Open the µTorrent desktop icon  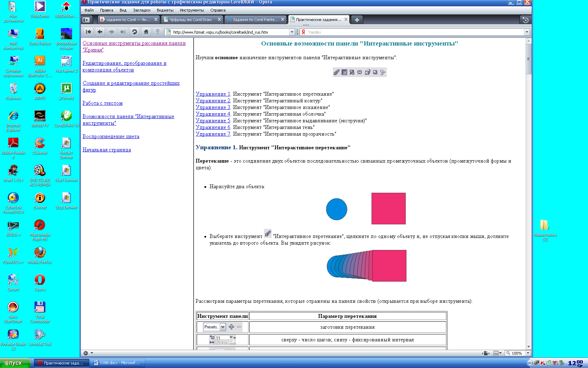click(x=66, y=91)
